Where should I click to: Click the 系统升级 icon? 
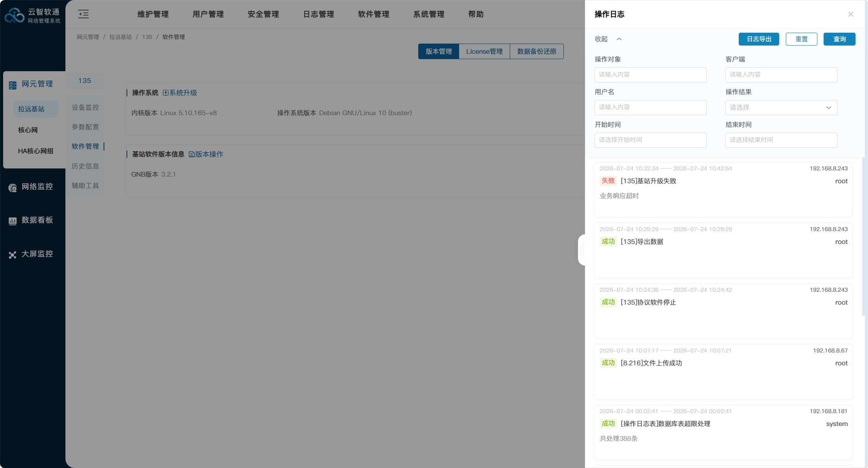tap(166, 93)
